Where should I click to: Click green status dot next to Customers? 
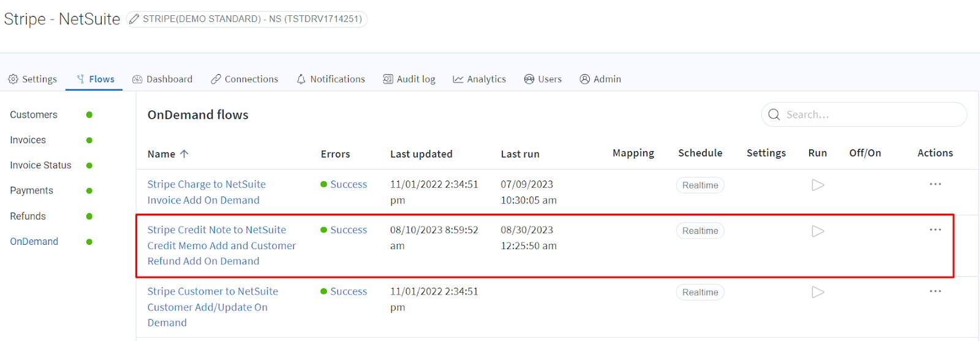pos(89,114)
